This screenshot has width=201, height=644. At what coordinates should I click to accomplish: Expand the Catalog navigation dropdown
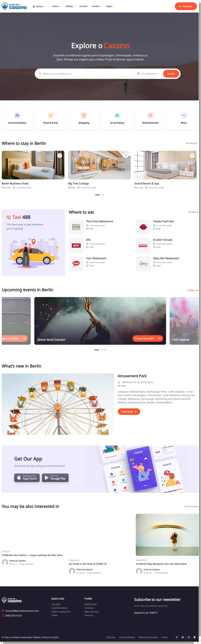click(x=70, y=6)
